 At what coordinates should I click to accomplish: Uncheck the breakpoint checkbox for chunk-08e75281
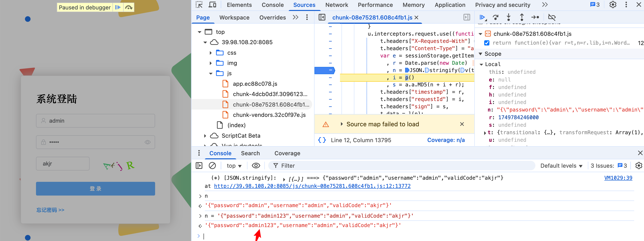[487, 43]
